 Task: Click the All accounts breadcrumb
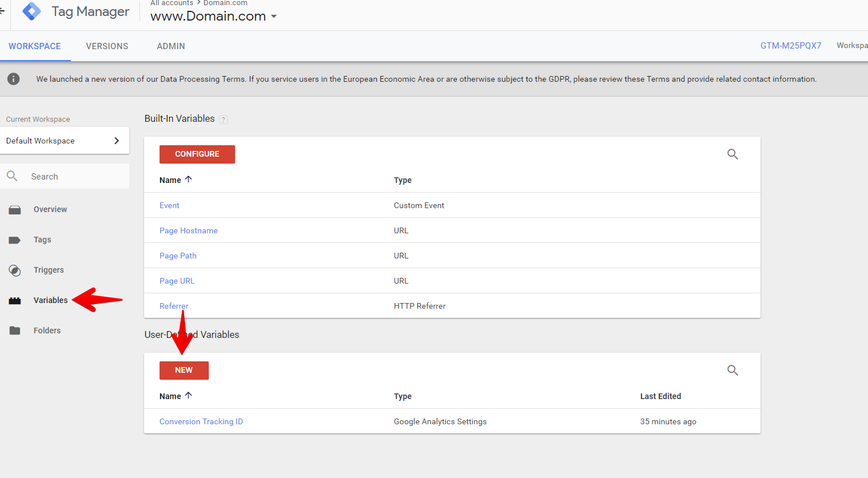[172, 3]
